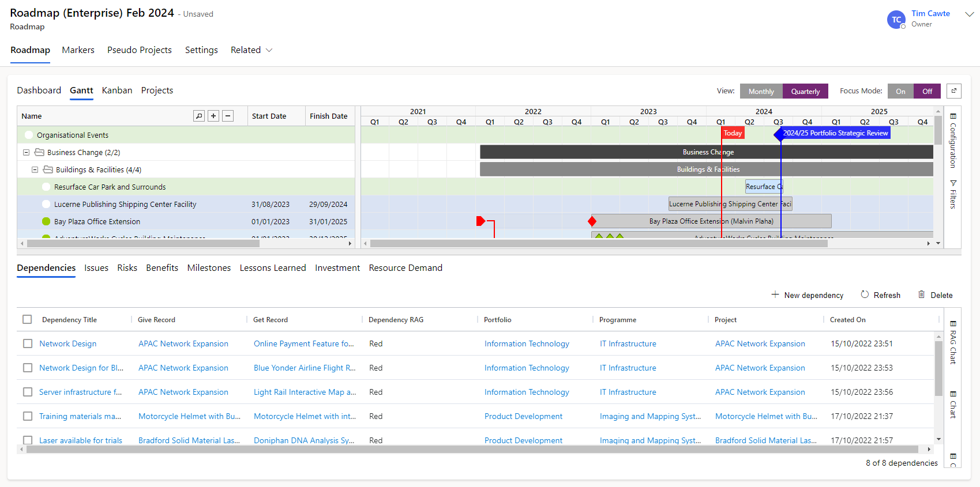Screen dimensions: 980x487
Task: Tick checkbox for Network Design row
Action: coord(27,343)
